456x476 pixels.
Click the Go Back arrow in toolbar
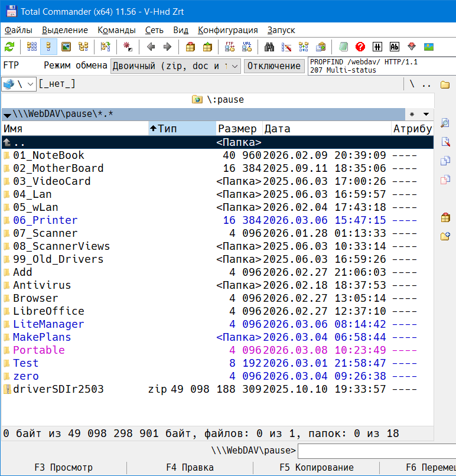tap(151, 47)
